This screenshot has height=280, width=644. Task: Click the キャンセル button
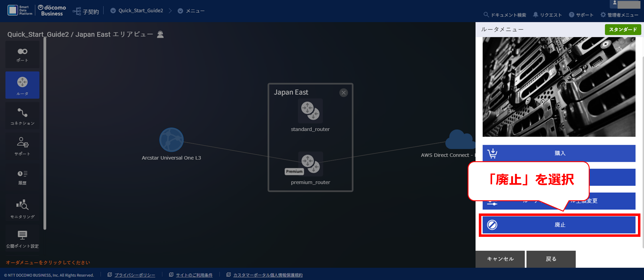pos(500,259)
